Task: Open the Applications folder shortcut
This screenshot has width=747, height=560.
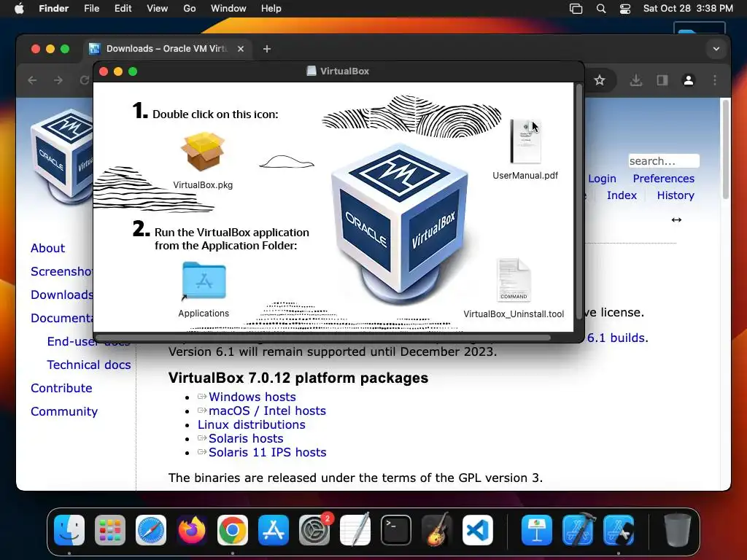Action: pyautogui.click(x=204, y=281)
